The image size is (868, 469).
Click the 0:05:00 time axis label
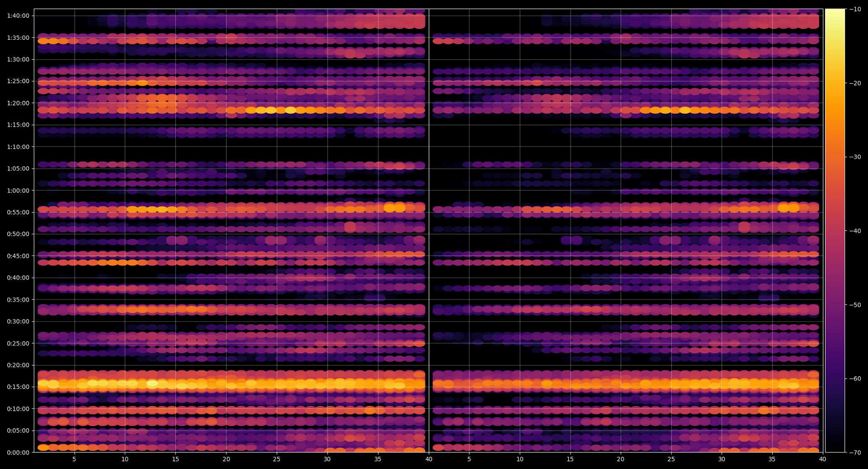[18, 431]
